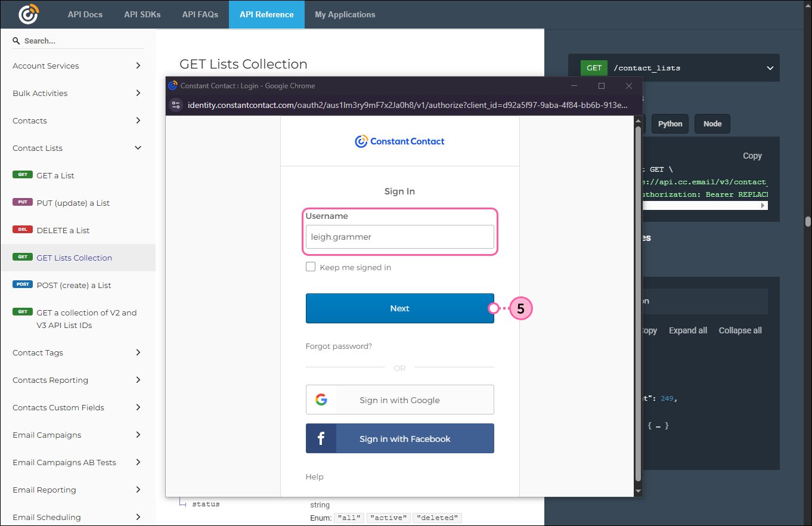Click the GET Lists Collection heading
This screenshot has width=812, height=526.
243,64
